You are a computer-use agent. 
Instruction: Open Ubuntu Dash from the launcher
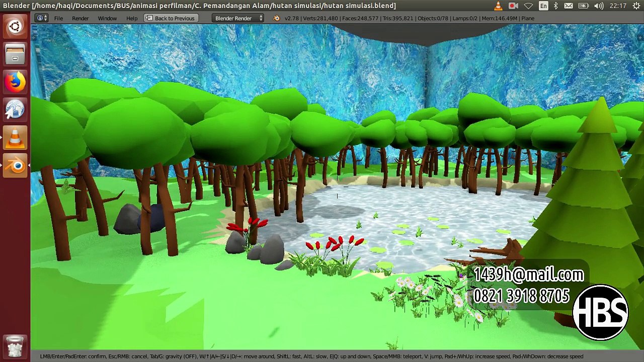point(15,26)
